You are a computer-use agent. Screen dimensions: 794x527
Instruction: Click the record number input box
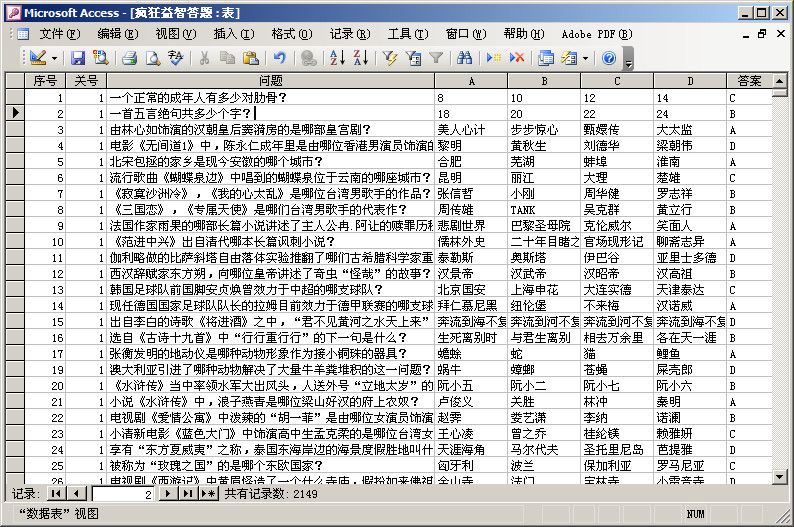coord(122,494)
